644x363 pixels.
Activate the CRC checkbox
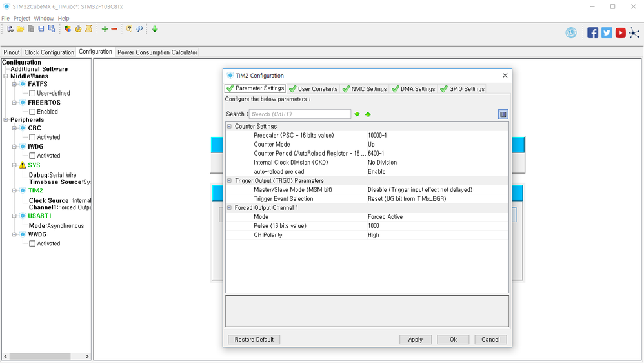coord(32,138)
